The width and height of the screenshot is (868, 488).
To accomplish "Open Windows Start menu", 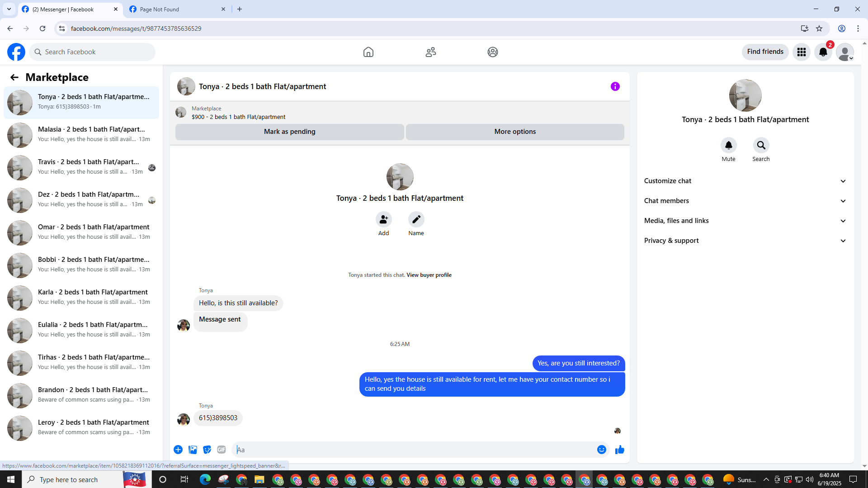I will pos(11,479).
